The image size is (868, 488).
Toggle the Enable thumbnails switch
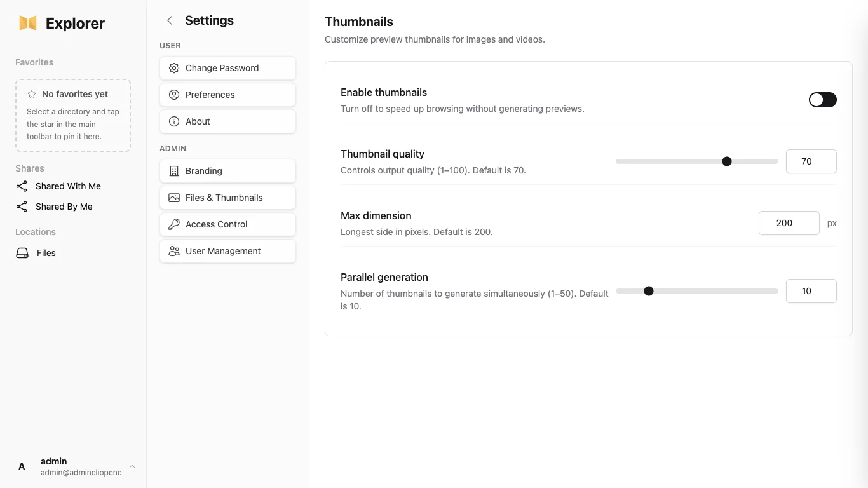tap(822, 100)
